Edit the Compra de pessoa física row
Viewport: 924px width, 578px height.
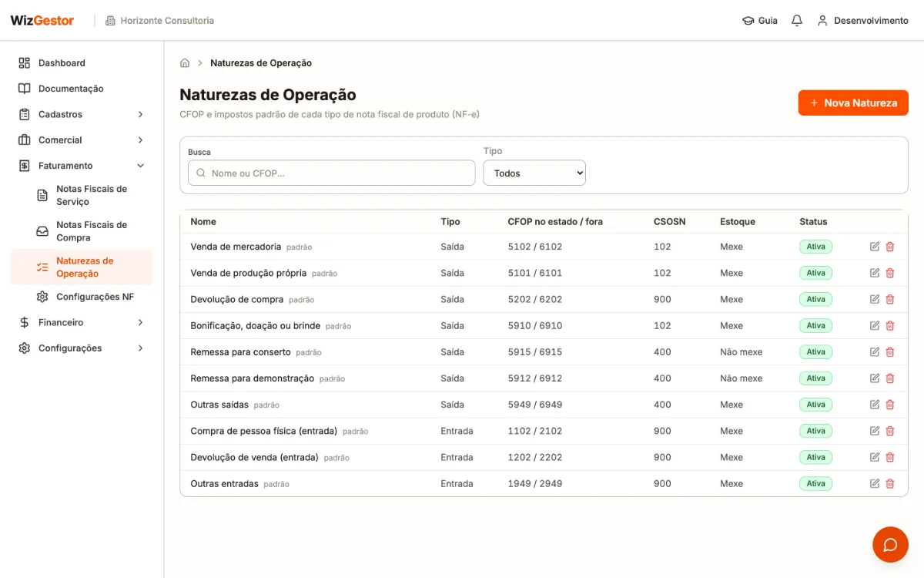click(875, 431)
